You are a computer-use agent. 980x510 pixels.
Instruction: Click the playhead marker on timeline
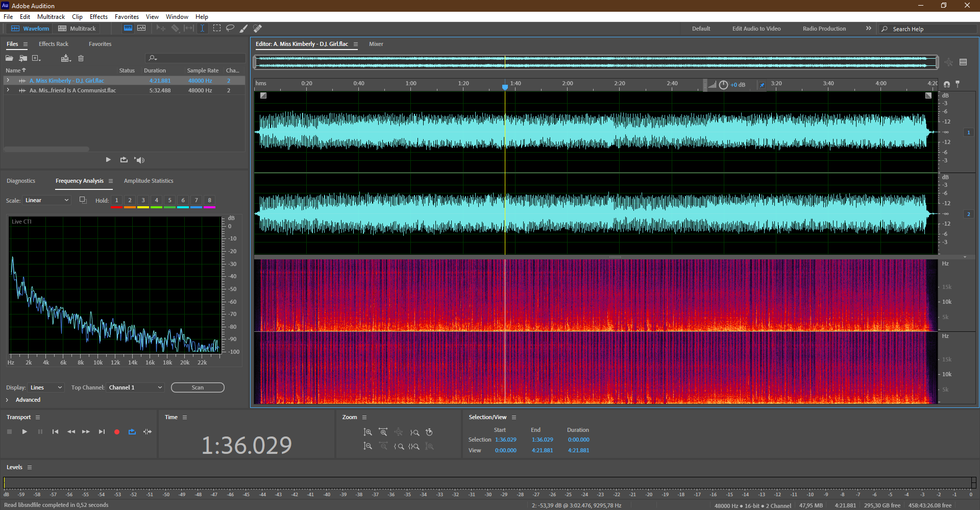(x=505, y=87)
